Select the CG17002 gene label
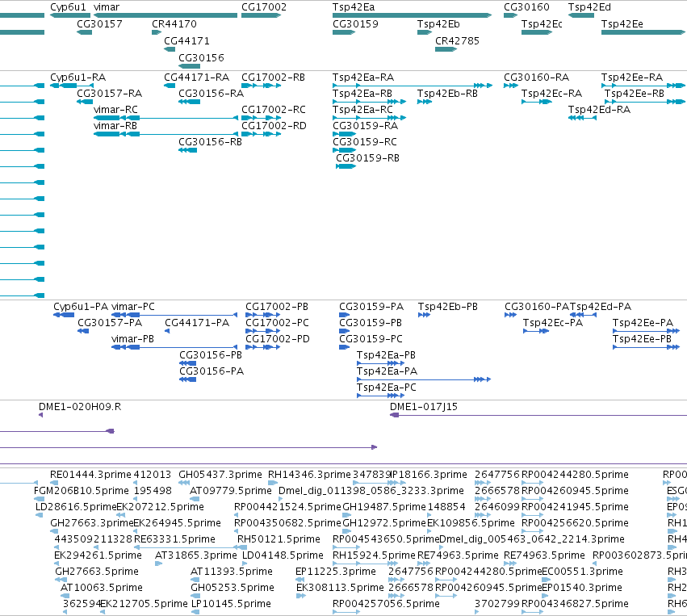The width and height of the screenshot is (687, 616). click(264, 7)
